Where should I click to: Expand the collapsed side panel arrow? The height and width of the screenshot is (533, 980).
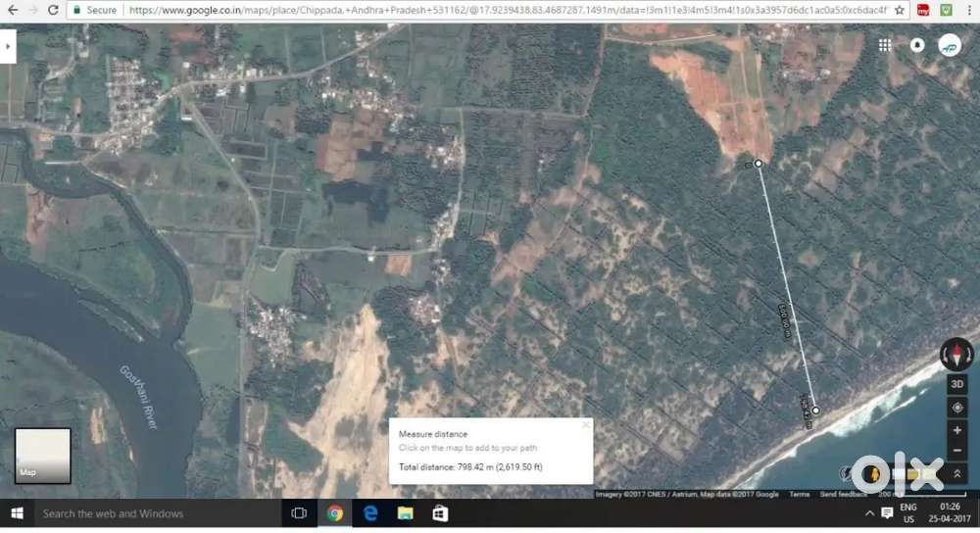[8, 45]
